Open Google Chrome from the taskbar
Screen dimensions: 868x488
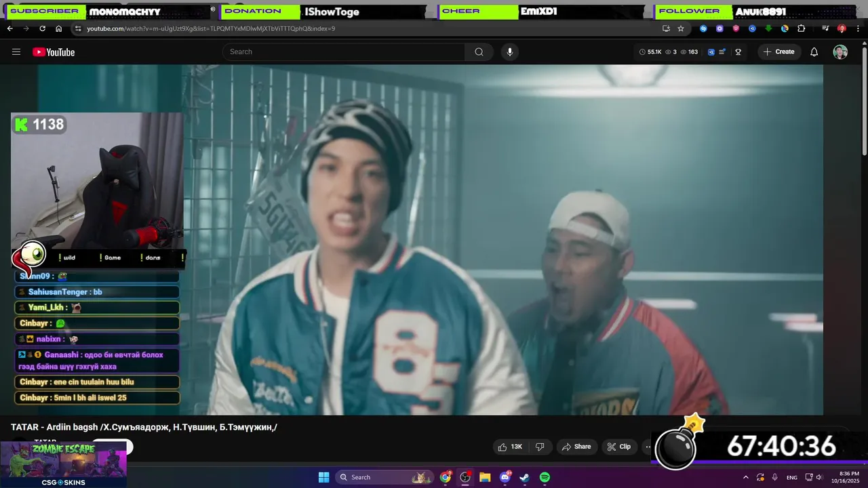pyautogui.click(x=446, y=477)
